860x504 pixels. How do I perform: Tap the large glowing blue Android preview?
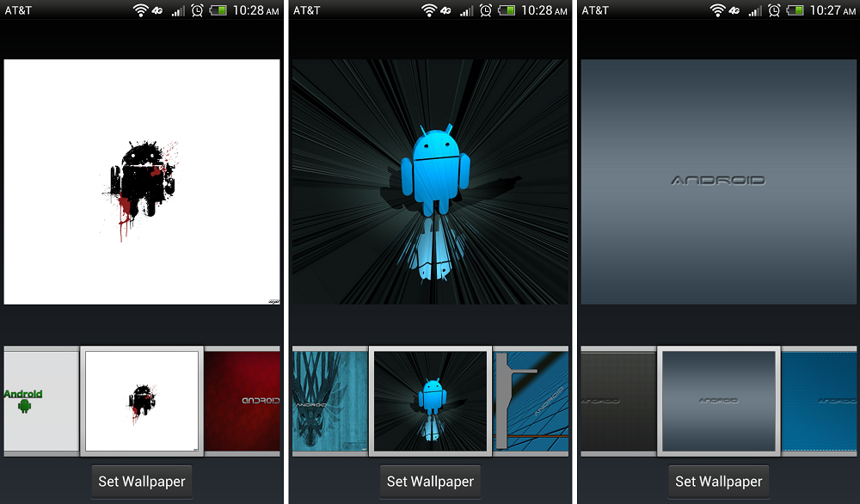pyautogui.click(x=430, y=181)
